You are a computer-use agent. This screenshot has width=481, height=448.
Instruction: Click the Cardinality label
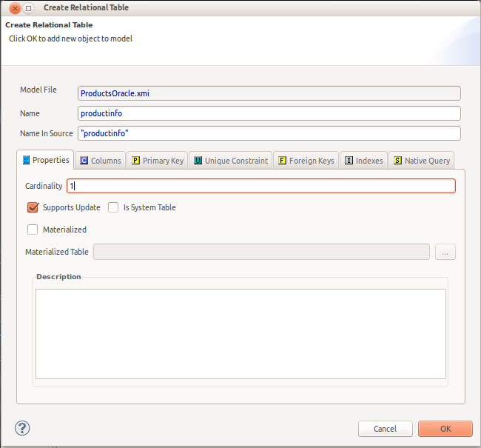(44, 186)
